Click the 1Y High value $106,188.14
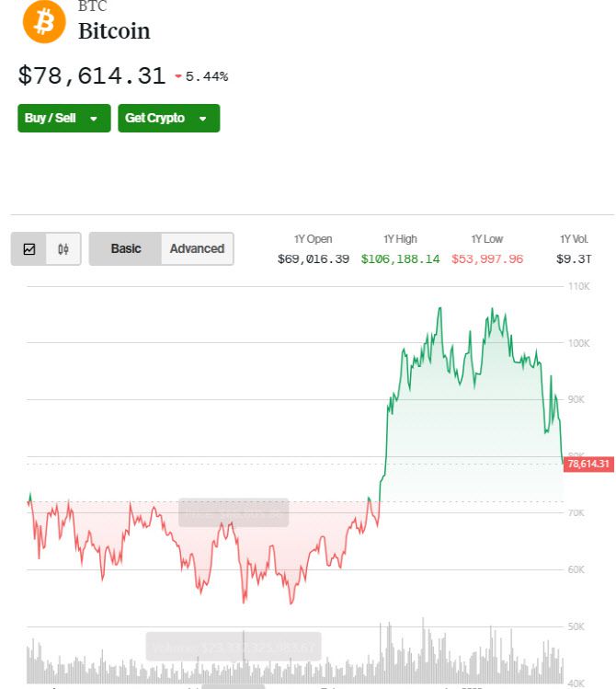The image size is (616, 689). coord(400,259)
